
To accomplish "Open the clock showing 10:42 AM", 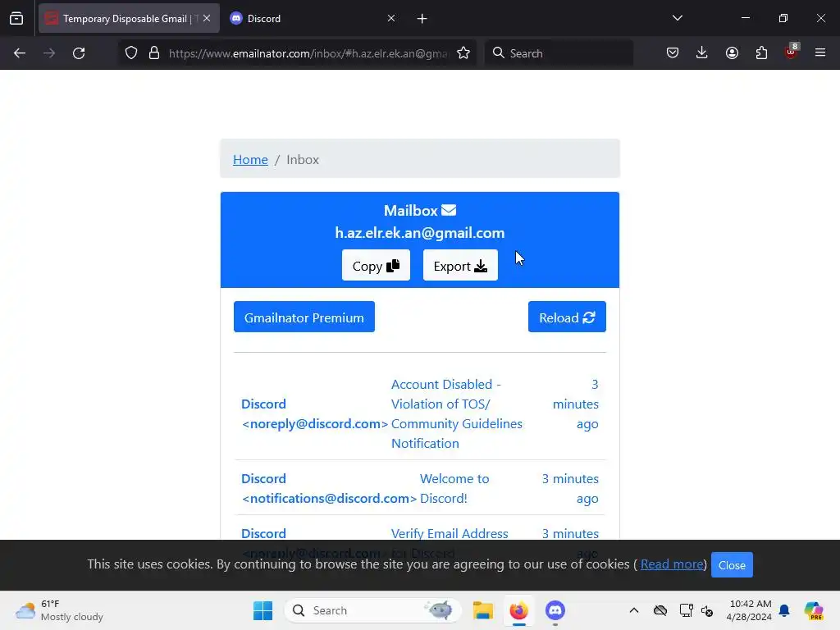I will coord(750,610).
